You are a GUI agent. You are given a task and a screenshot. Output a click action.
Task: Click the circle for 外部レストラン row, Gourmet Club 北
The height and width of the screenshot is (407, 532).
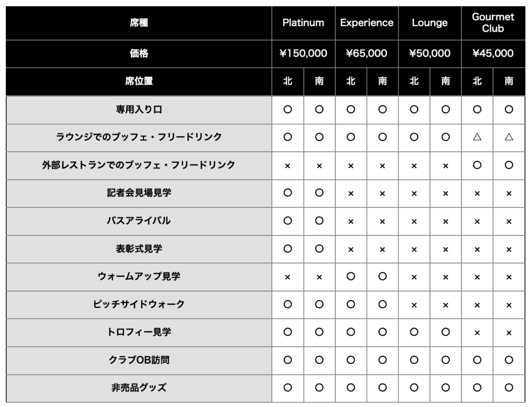pyautogui.click(x=477, y=165)
